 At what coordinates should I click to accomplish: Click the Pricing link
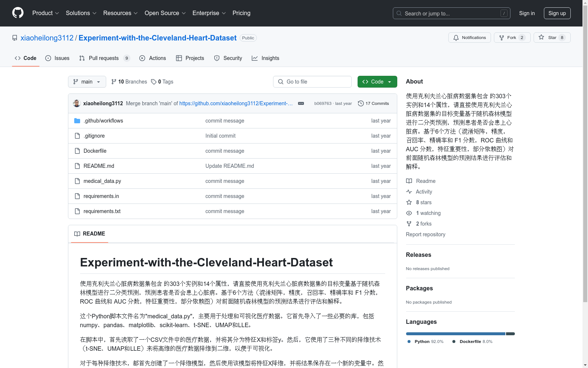coord(241,13)
